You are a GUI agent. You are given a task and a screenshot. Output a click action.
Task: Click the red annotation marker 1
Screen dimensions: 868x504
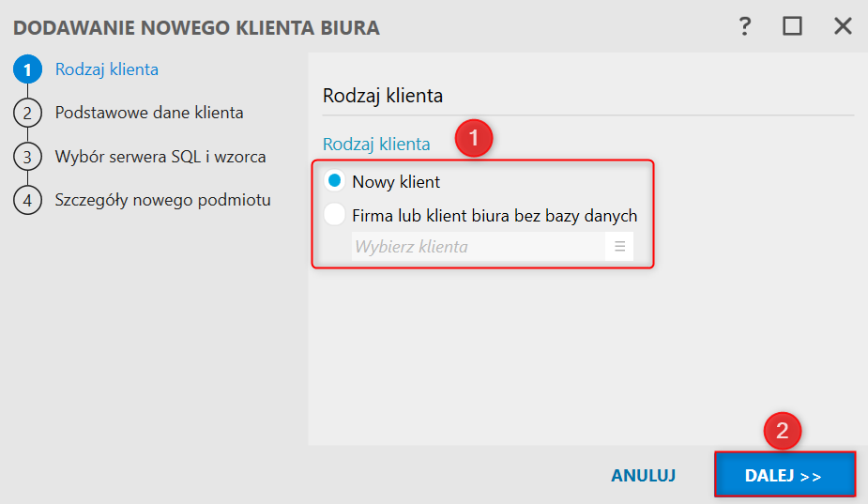(474, 139)
